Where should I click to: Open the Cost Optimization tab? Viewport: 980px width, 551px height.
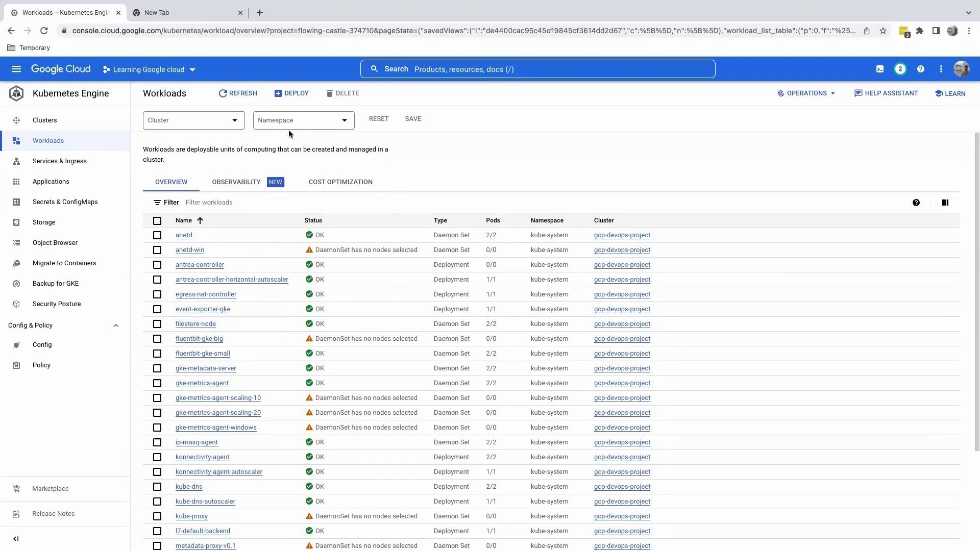(340, 182)
